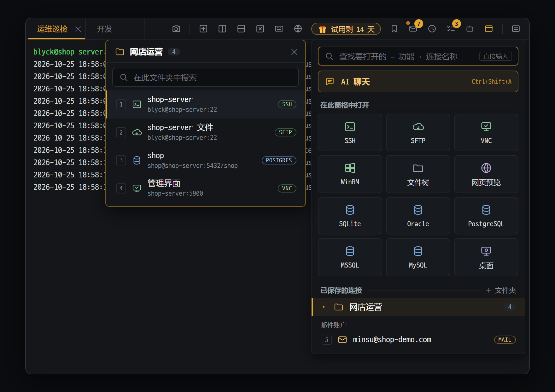Close the 运维巡检 tab
The height and width of the screenshot is (392, 555).
tap(78, 29)
